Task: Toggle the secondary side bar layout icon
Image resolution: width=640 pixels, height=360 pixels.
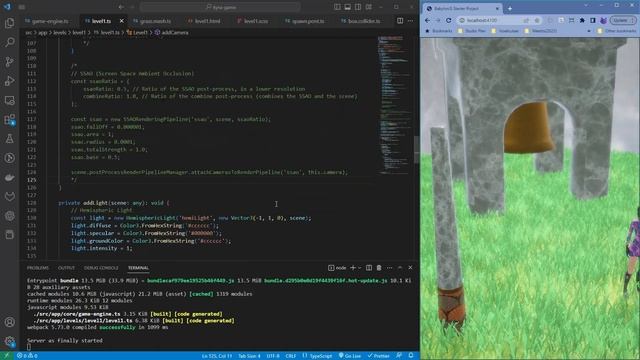Action: (x=358, y=7)
